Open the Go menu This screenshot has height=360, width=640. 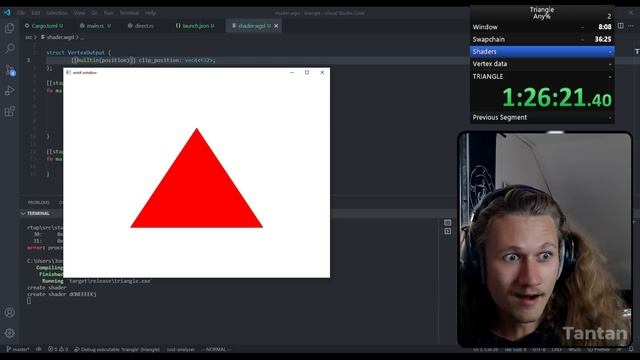pyautogui.click(x=94, y=13)
